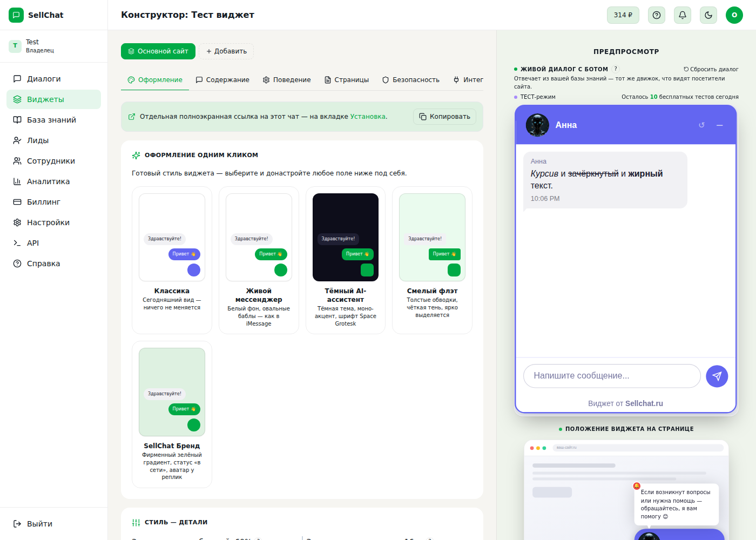
Task: Select the SellChat Бренд style preset
Action: point(172,415)
